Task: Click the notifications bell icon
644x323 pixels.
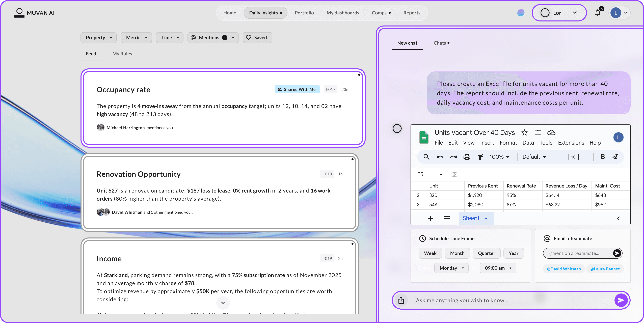Action: click(x=598, y=13)
